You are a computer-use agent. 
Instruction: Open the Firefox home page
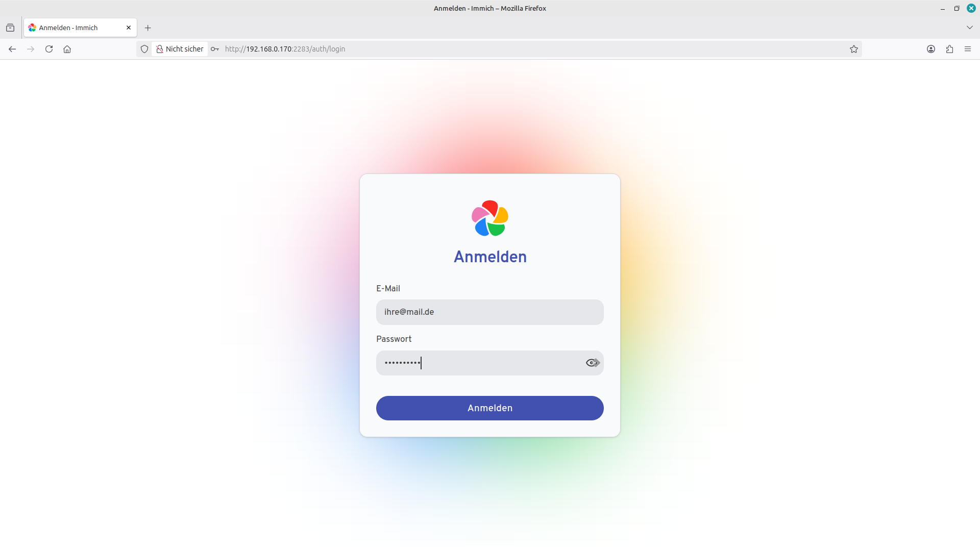(67, 49)
